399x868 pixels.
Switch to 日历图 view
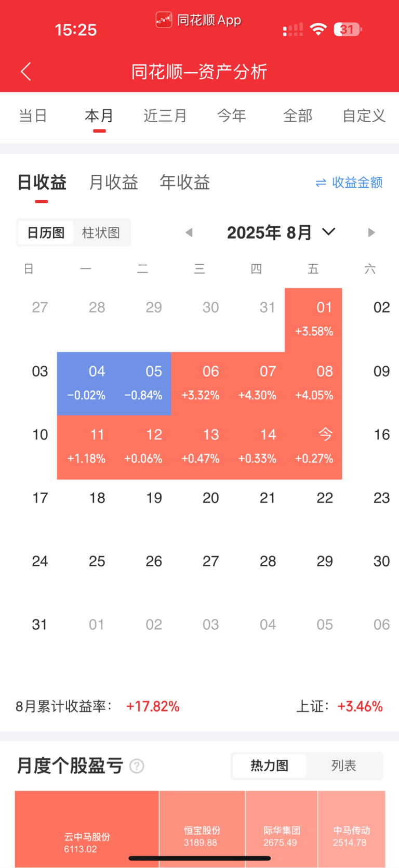[x=46, y=232]
